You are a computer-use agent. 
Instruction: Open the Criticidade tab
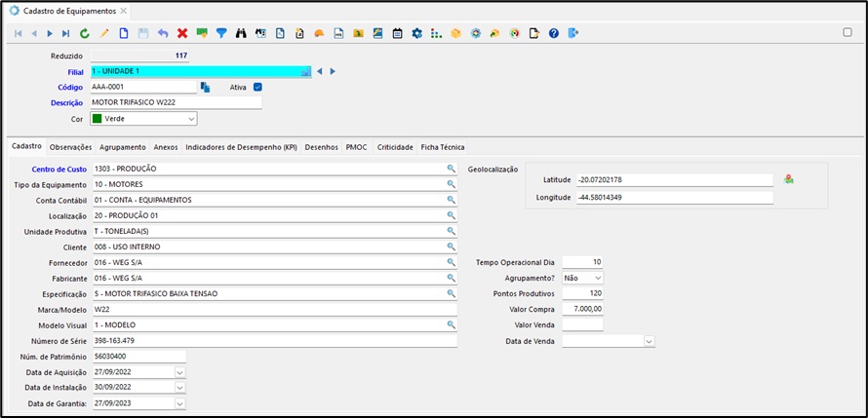tap(395, 147)
